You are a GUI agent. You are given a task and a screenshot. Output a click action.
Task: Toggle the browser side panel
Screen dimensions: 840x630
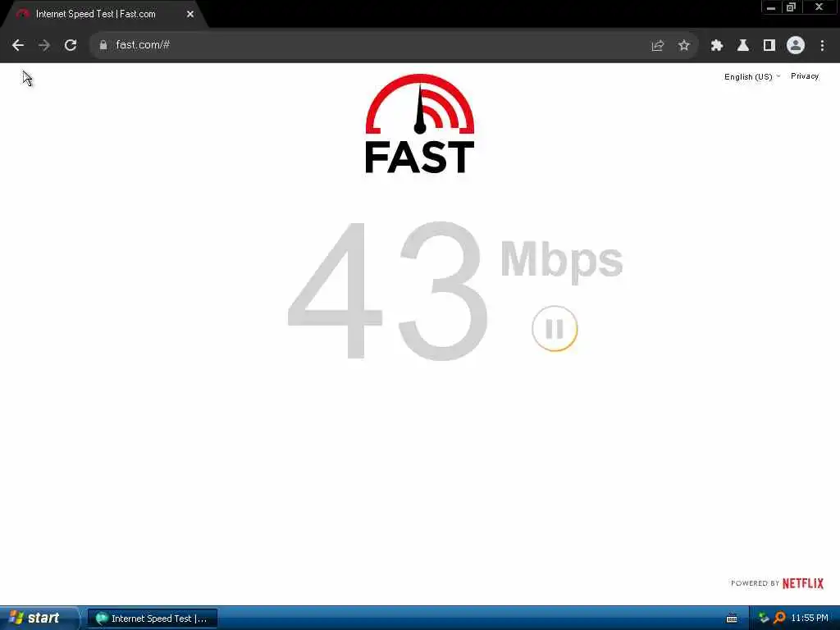[x=769, y=46]
